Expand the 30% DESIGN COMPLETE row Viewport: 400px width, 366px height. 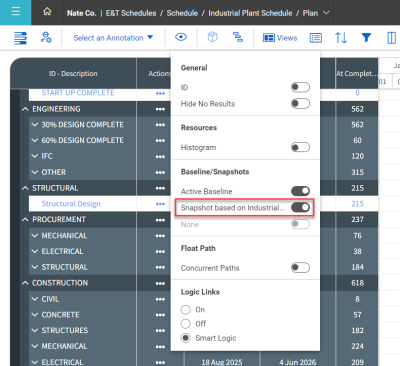(35, 125)
